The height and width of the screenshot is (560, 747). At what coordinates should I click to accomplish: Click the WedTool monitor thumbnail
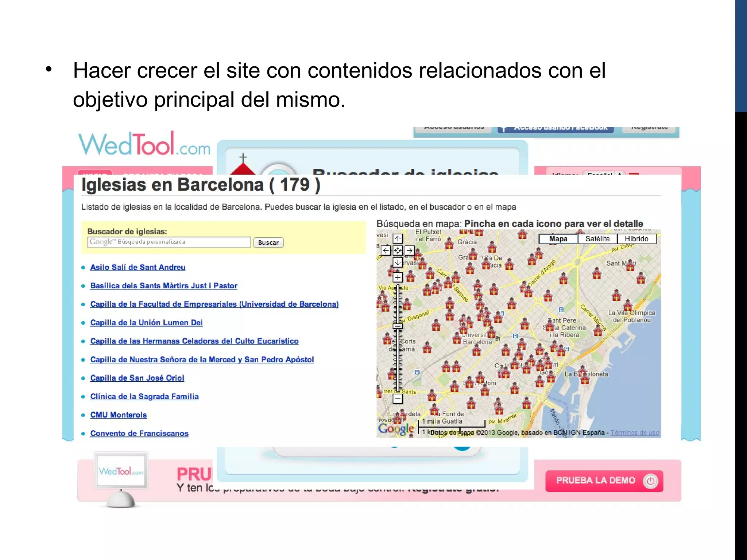[121, 479]
